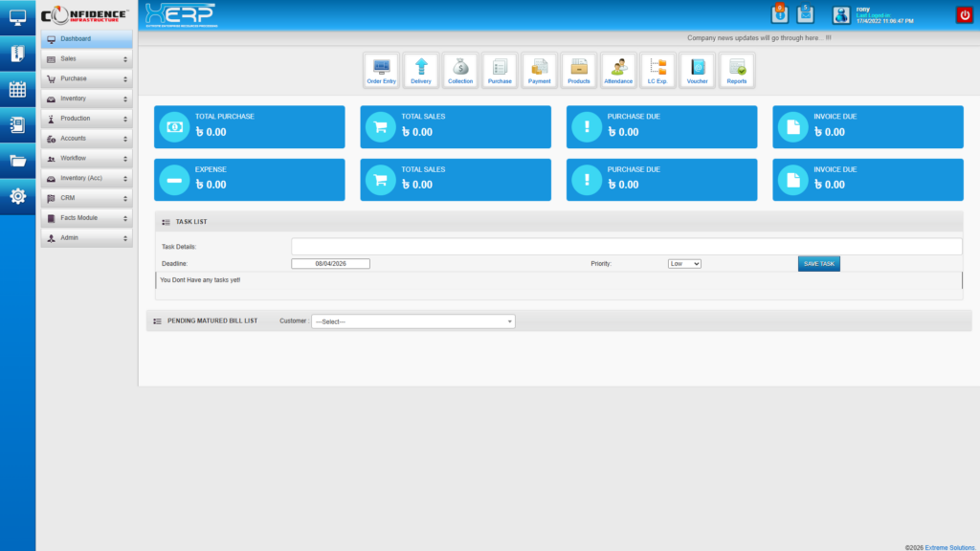This screenshot has width=980, height=551.
Task: Click the Delivery icon in the toolbar
Action: 420,69
